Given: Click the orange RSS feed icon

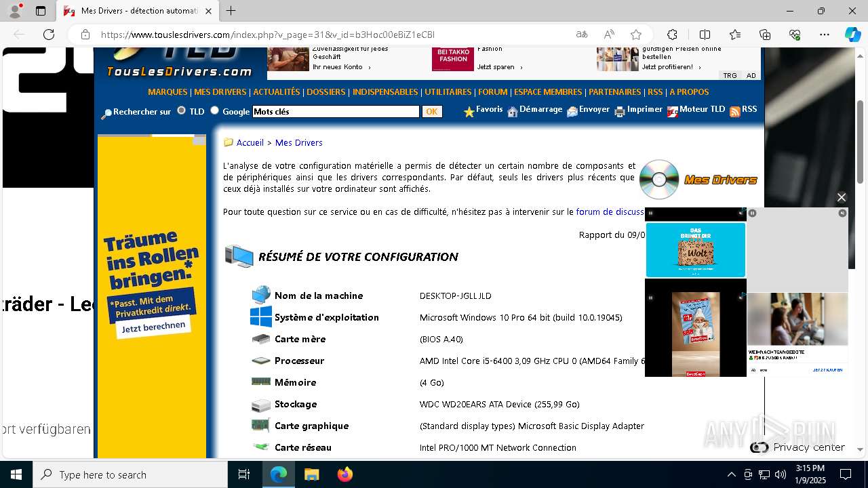Looking at the screenshot, I should tap(734, 111).
